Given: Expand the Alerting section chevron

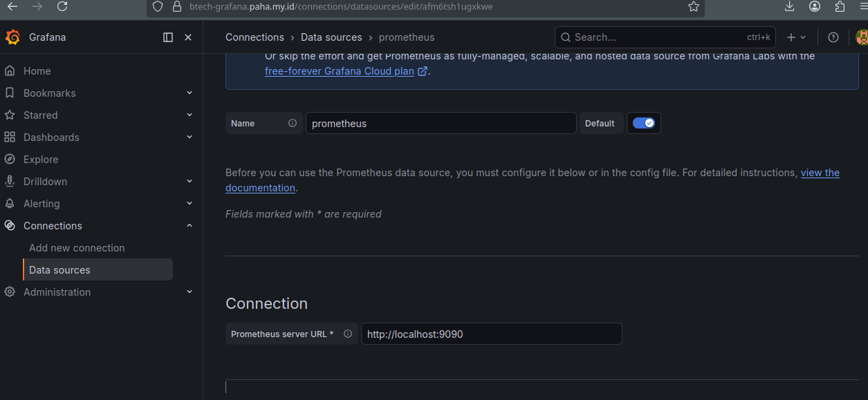Looking at the screenshot, I should point(190,203).
